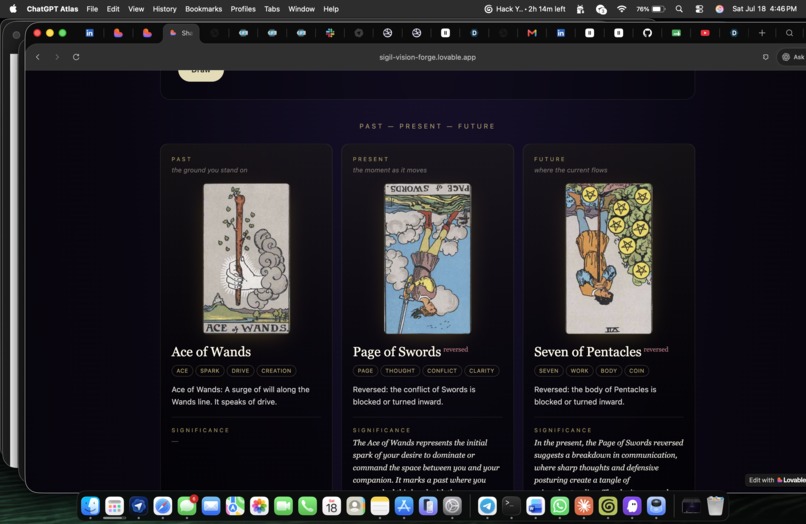Click the Page of Swords card image
This screenshot has height=524, width=806.
(427, 259)
